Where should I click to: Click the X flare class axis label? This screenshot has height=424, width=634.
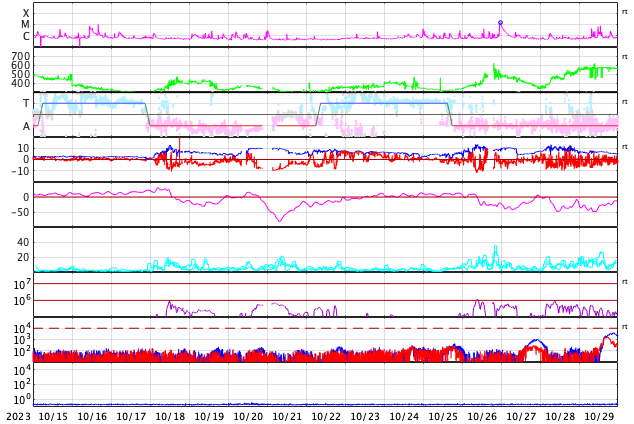26,13
